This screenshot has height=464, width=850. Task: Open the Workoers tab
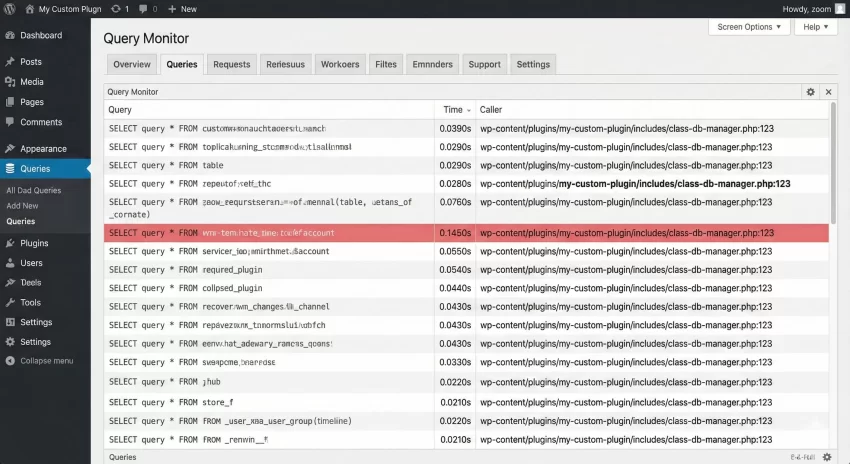tap(340, 64)
